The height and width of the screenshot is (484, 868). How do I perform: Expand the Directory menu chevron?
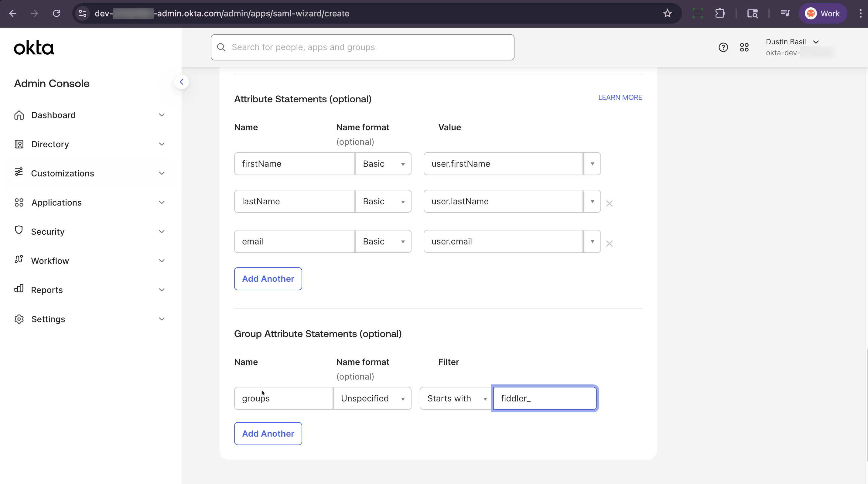(162, 144)
